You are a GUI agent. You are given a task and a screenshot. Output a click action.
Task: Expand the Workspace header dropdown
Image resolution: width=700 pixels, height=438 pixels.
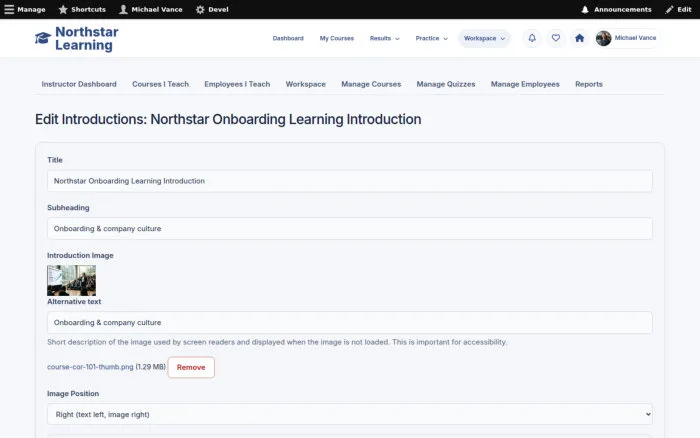484,38
